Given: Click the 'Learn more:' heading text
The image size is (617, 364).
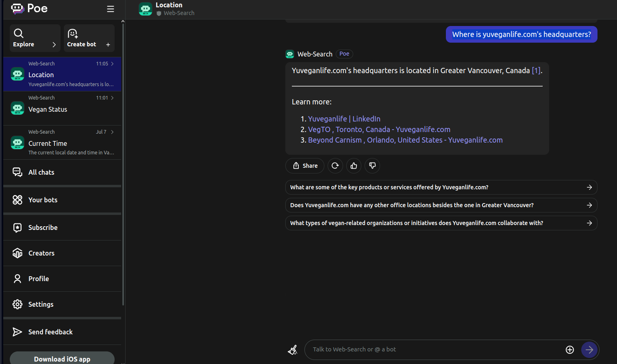Looking at the screenshot, I should tap(312, 102).
